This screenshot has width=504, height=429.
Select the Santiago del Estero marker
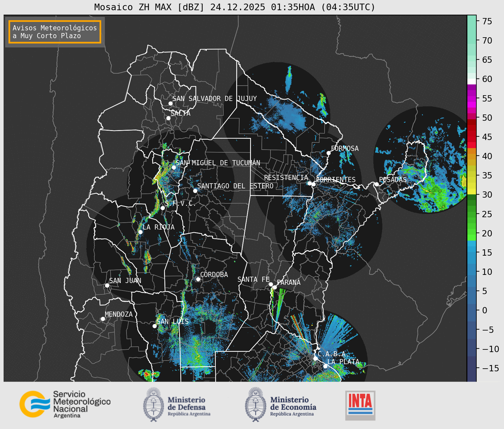(x=195, y=191)
